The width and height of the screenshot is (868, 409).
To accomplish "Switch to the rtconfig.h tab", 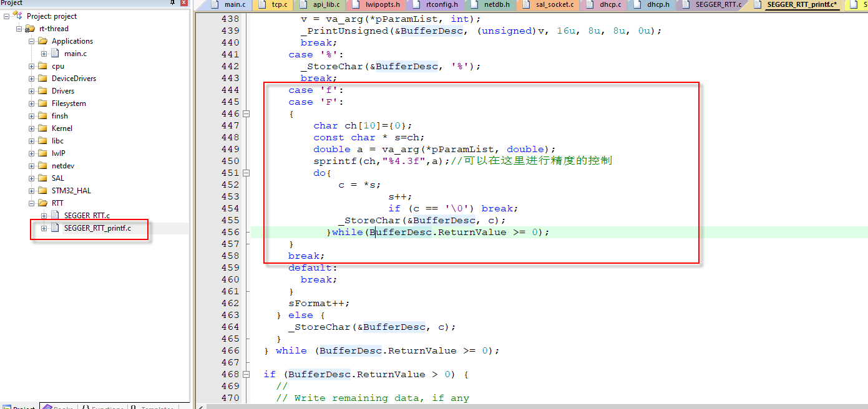I will coord(435,5).
